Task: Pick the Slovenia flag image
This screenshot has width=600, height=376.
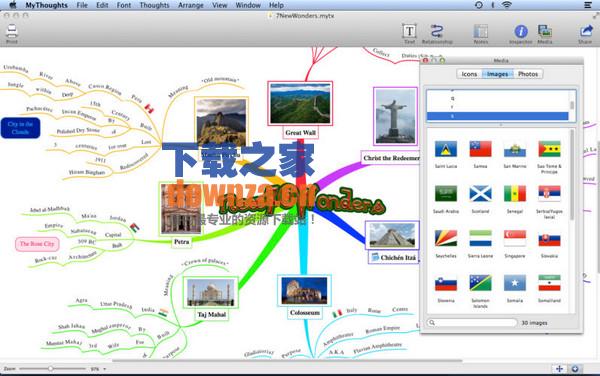Action: tap(446, 283)
